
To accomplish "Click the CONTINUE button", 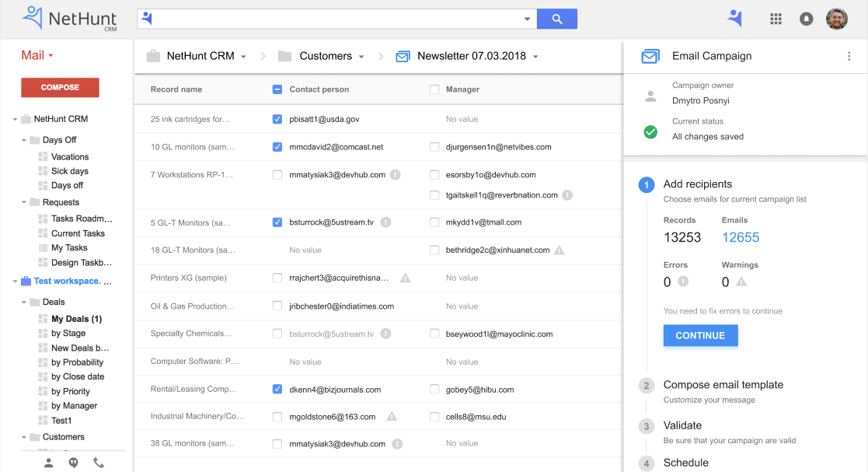I will (700, 335).
